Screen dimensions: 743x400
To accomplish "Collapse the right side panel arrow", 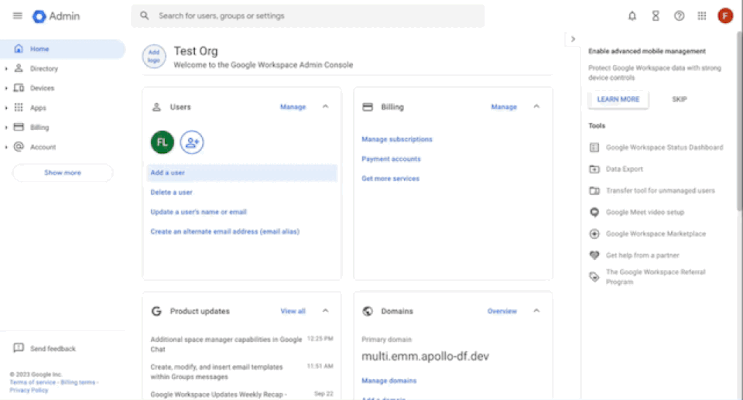I will pyautogui.click(x=573, y=39).
